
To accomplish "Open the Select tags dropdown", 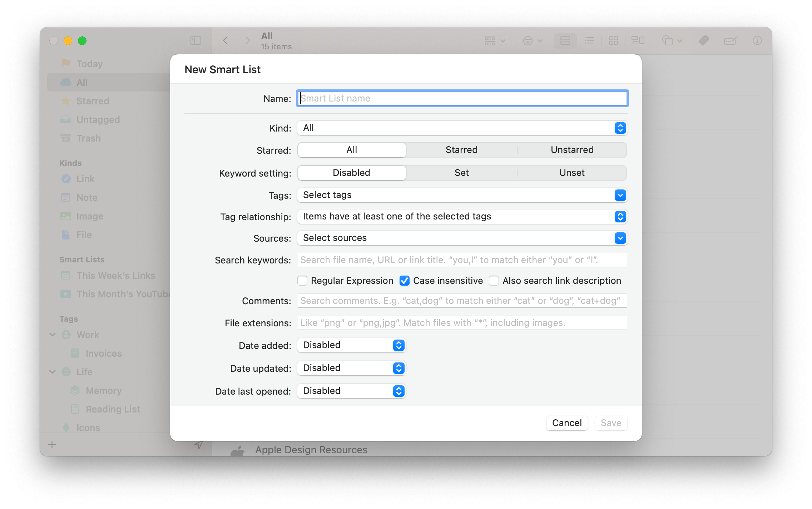I will (462, 195).
